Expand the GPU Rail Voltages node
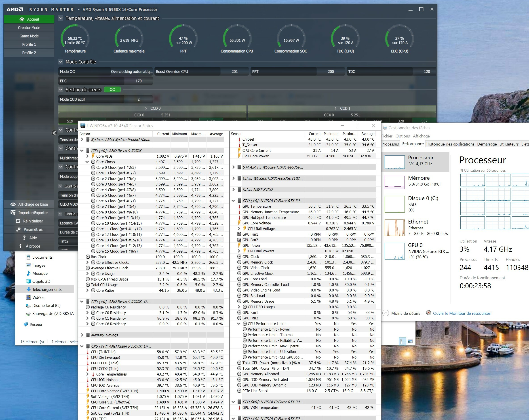 click(238, 229)
